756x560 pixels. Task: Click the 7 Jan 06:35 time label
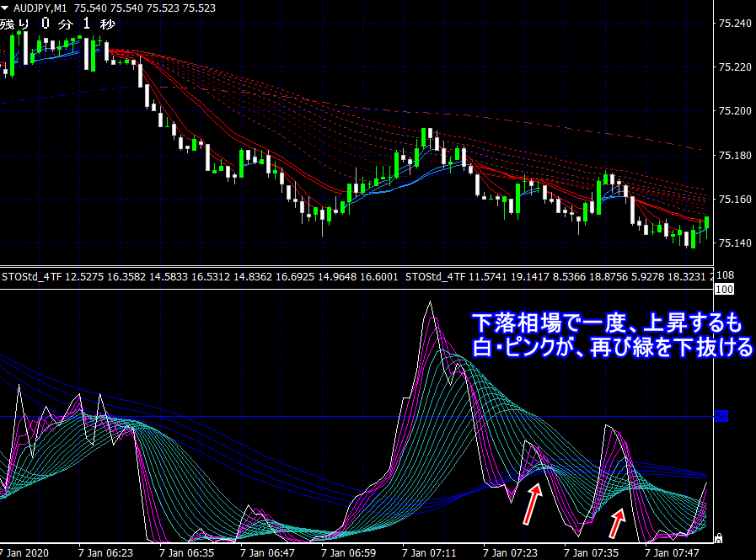186,552
